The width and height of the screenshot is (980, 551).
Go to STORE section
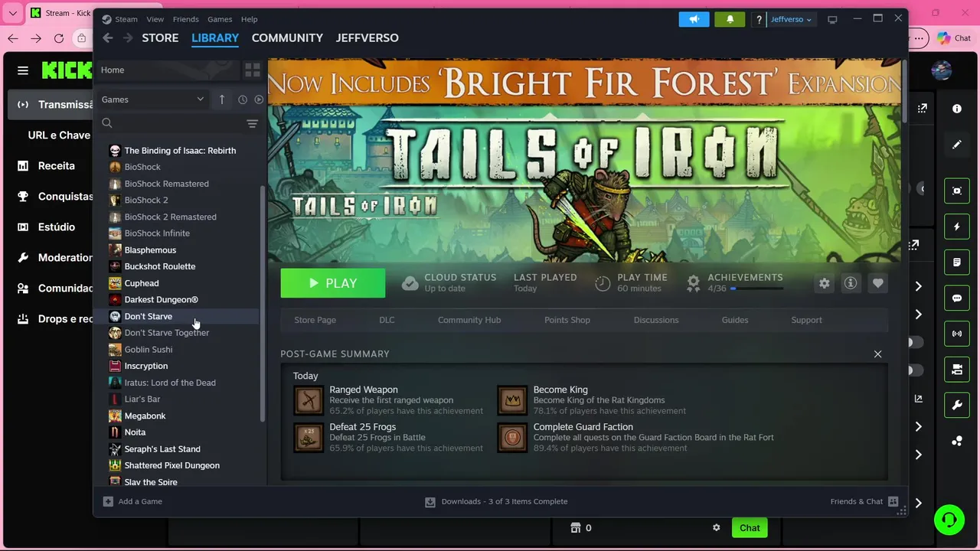point(160,37)
